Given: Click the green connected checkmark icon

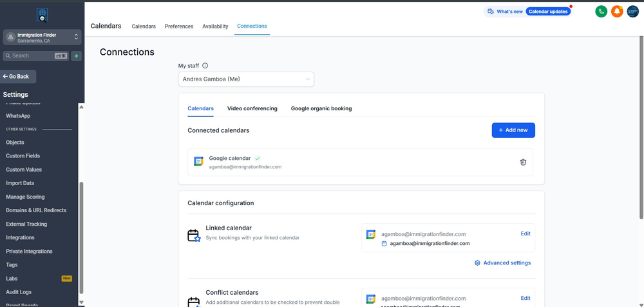Looking at the screenshot, I should click(258, 159).
